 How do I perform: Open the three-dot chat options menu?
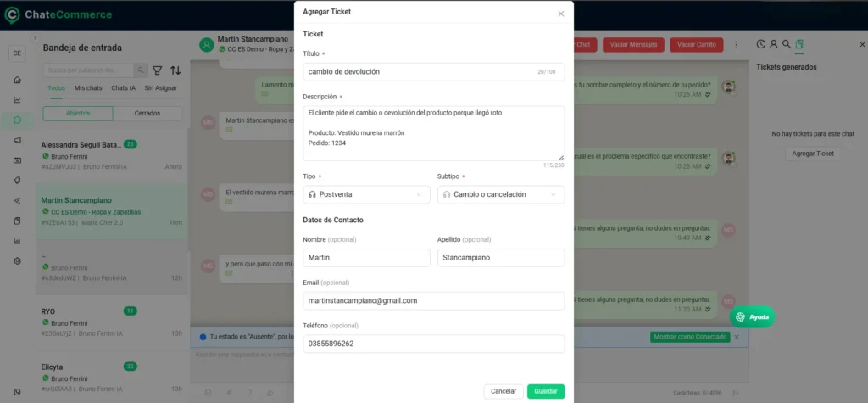tap(737, 44)
